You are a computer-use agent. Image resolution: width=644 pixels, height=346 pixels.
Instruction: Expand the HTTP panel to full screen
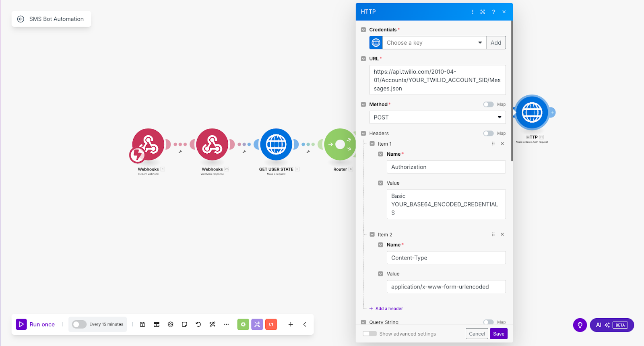[483, 12]
